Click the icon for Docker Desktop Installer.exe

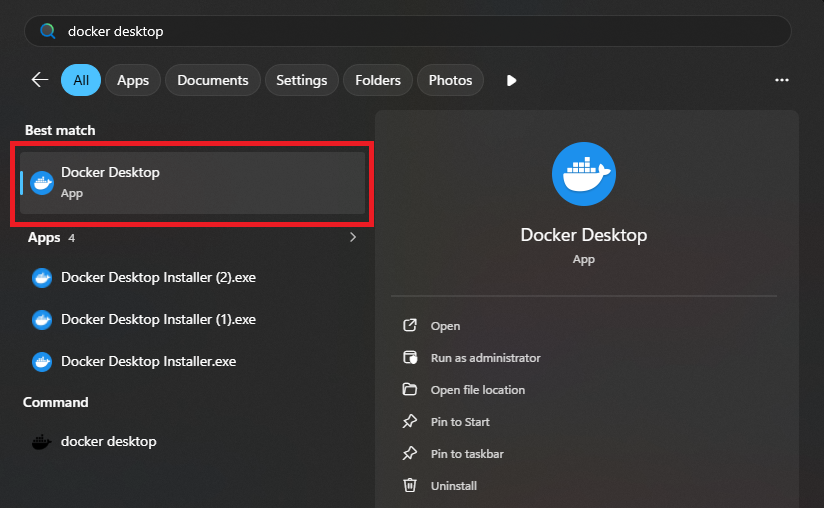click(x=42, y=361)
